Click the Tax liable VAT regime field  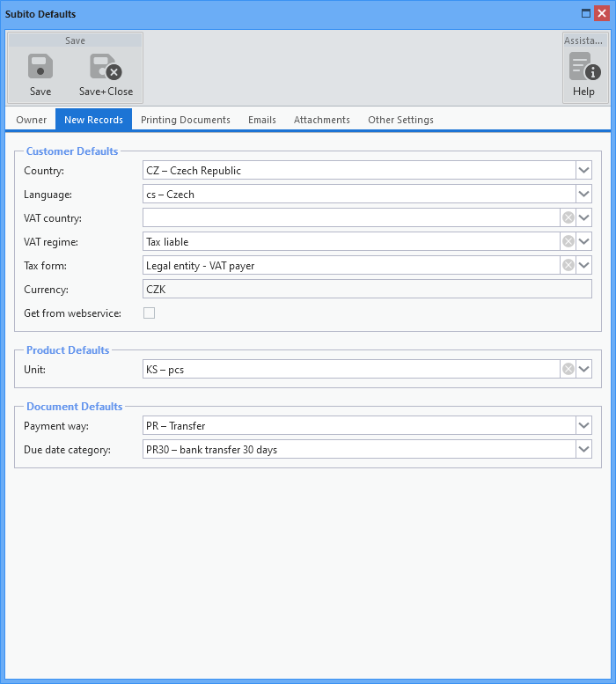(351, 241)
